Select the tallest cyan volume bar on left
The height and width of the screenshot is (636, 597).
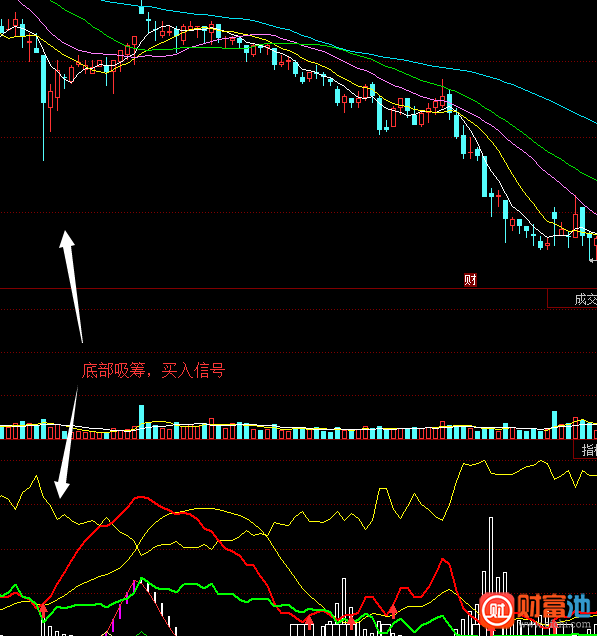(142, 422)
